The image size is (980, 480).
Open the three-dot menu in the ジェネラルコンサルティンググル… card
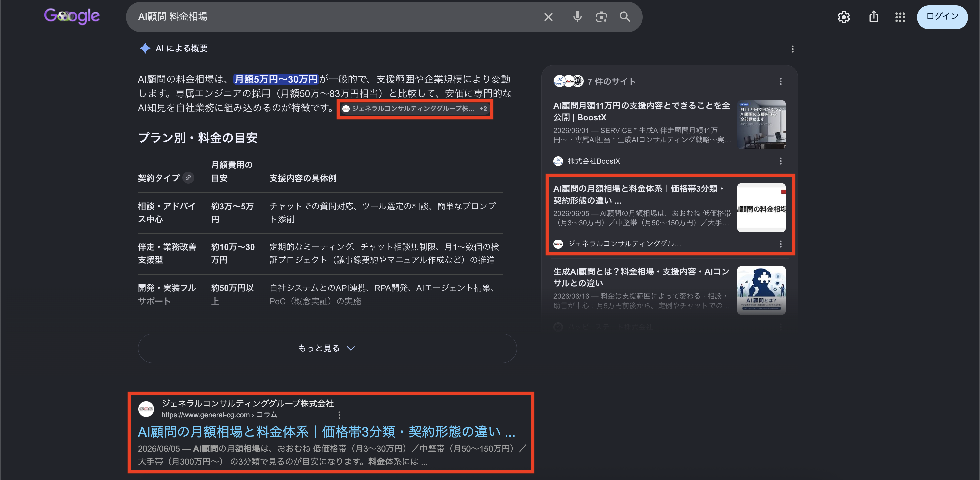pyautogui.click(x=780, y=244)
